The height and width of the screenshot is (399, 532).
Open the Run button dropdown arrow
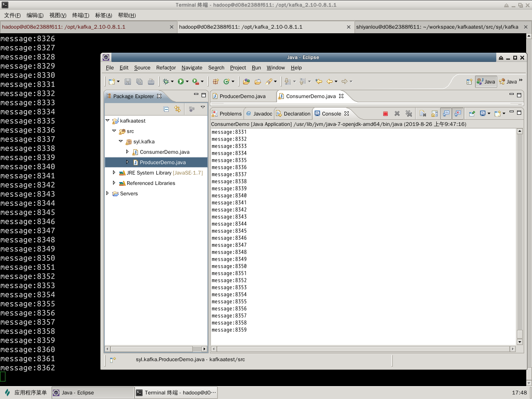pos(187,81)
